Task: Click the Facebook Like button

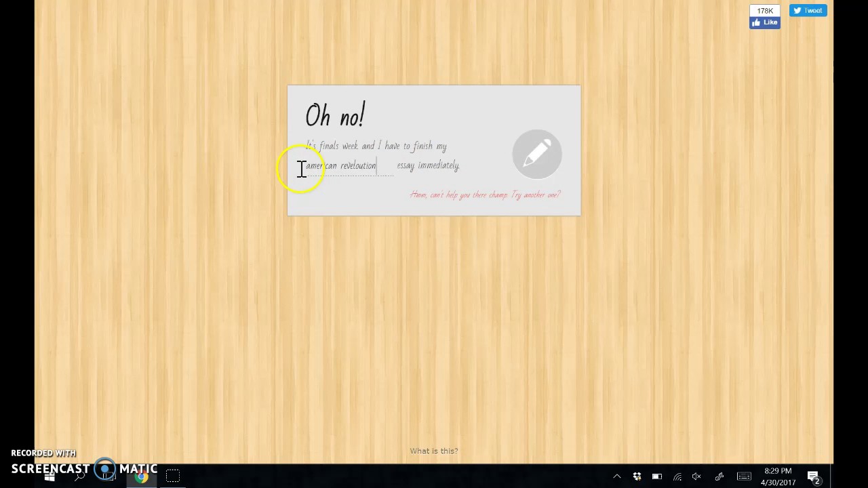Action: [x=765, y=22]
